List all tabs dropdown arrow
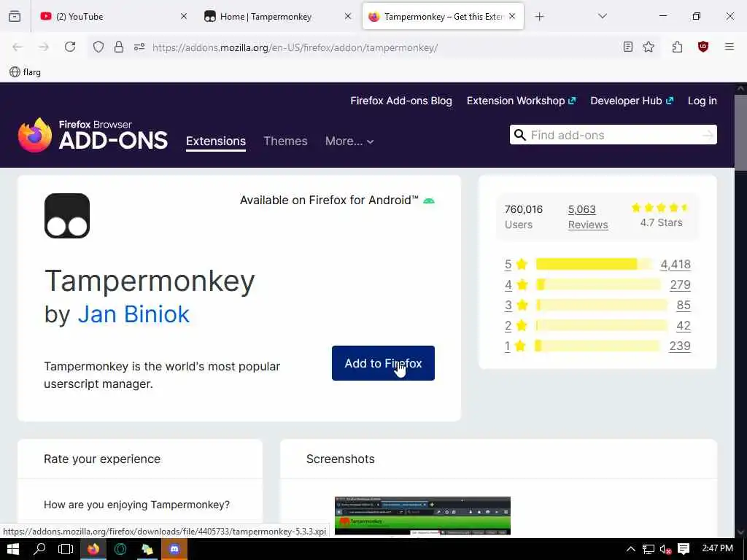 click(603, 16)
